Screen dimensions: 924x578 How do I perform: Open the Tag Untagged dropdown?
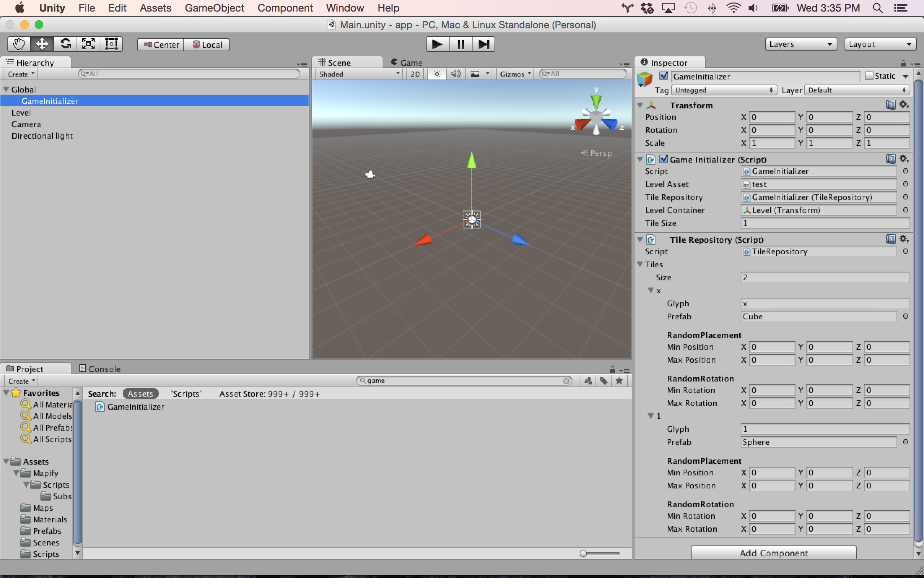point(724,90)
